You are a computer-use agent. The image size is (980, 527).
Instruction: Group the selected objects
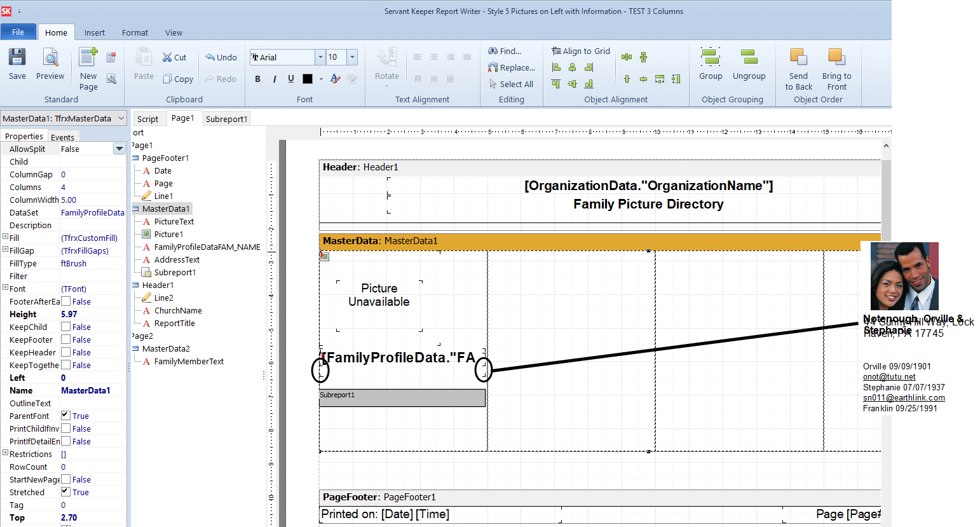point(711,64)
